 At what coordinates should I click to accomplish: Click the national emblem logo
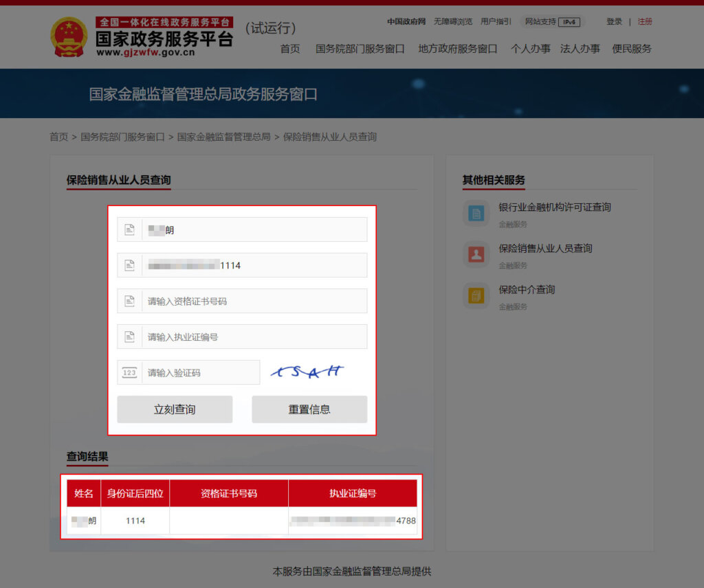click(69, 37)
